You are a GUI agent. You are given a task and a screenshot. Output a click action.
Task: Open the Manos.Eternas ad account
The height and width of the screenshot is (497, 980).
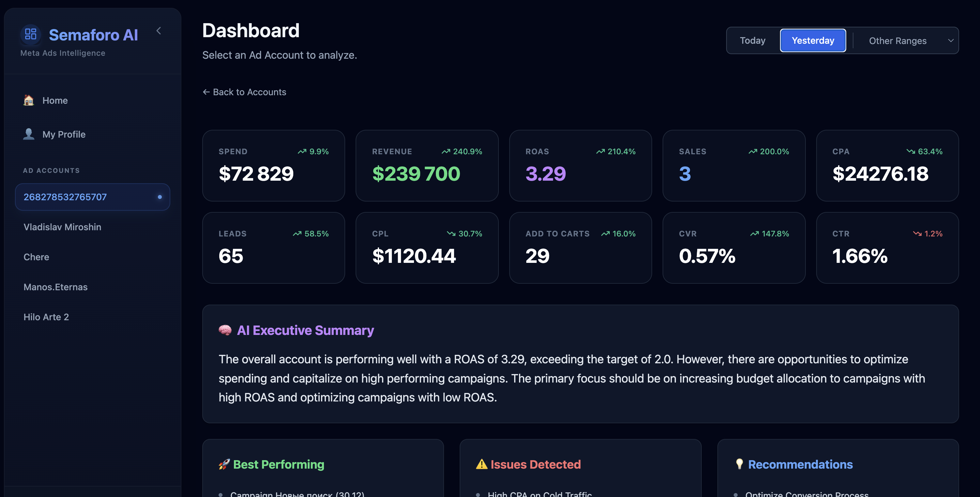(x=55, y=287)
